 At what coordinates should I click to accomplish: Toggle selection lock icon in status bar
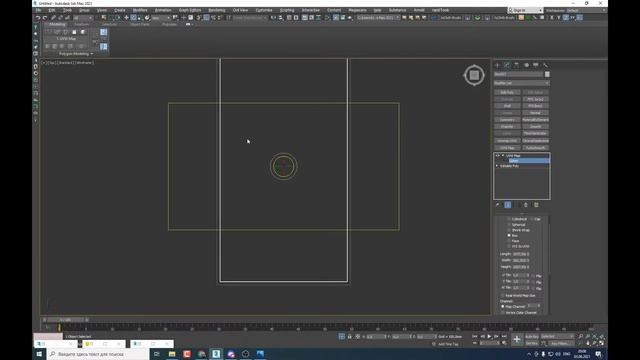point(349,337)
